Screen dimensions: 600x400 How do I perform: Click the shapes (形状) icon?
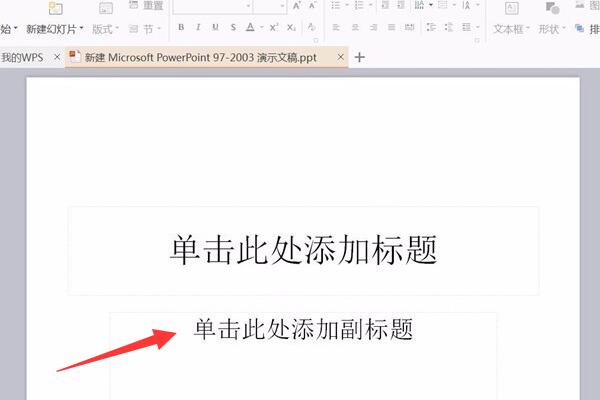click(553, 8)
